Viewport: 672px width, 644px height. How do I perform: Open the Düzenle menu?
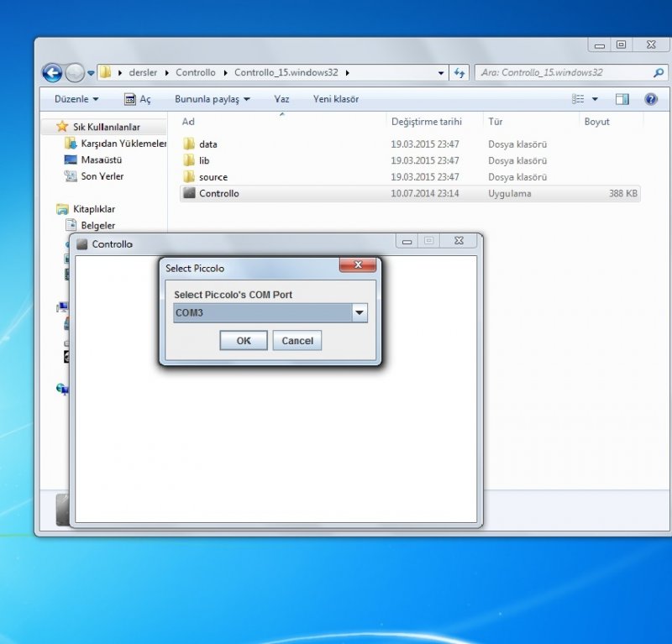[x=76, y=99]
